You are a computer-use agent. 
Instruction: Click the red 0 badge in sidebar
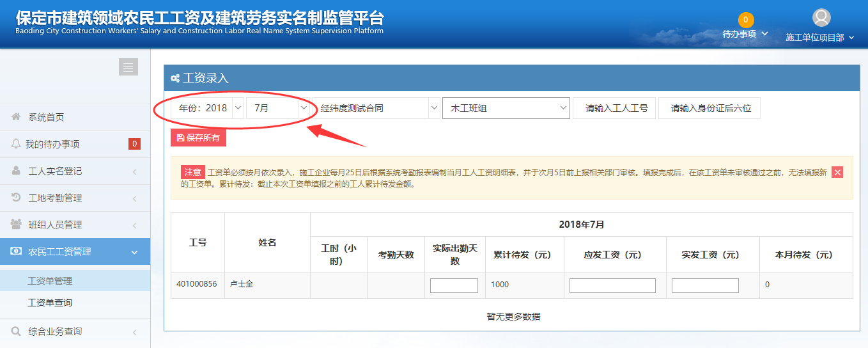[x=134, y=144]
